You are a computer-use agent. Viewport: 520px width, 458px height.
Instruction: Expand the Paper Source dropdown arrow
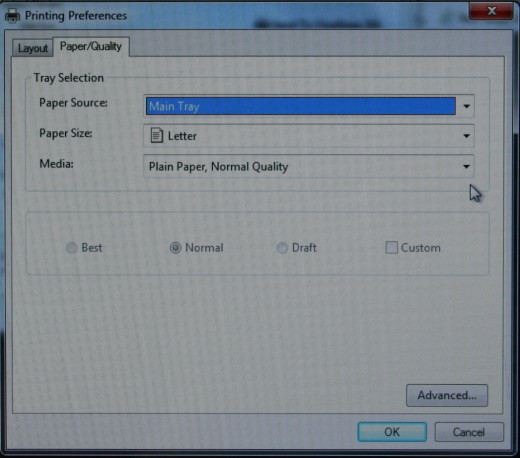pos(466,106)
